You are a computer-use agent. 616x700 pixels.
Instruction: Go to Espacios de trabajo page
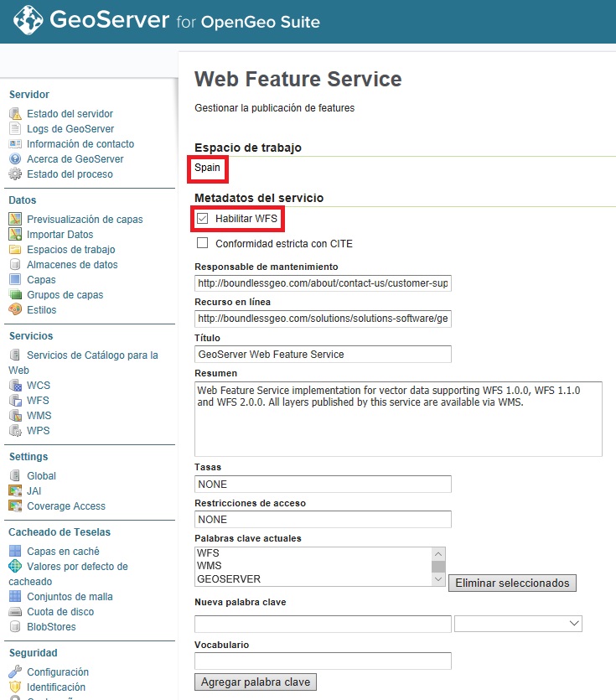coord(71,250)
